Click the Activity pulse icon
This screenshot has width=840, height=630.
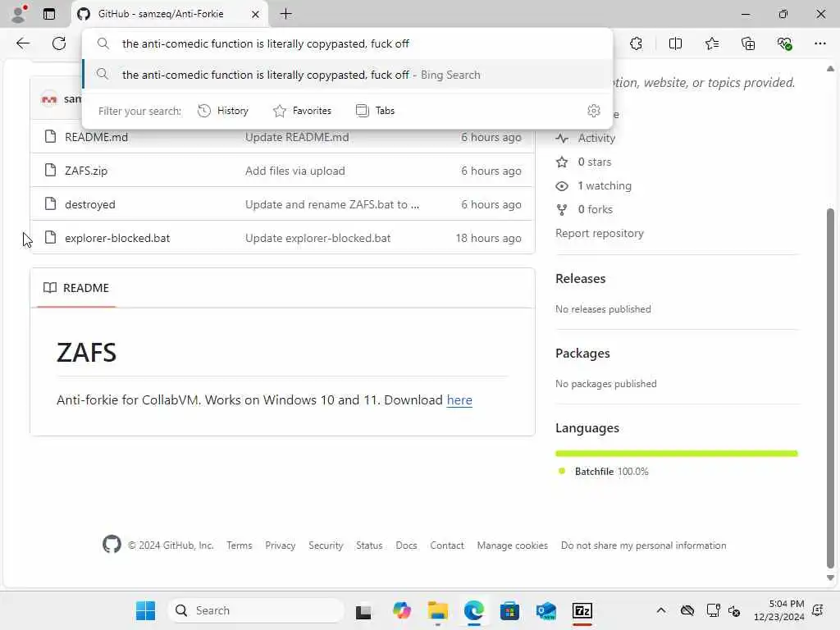[561, 138]
